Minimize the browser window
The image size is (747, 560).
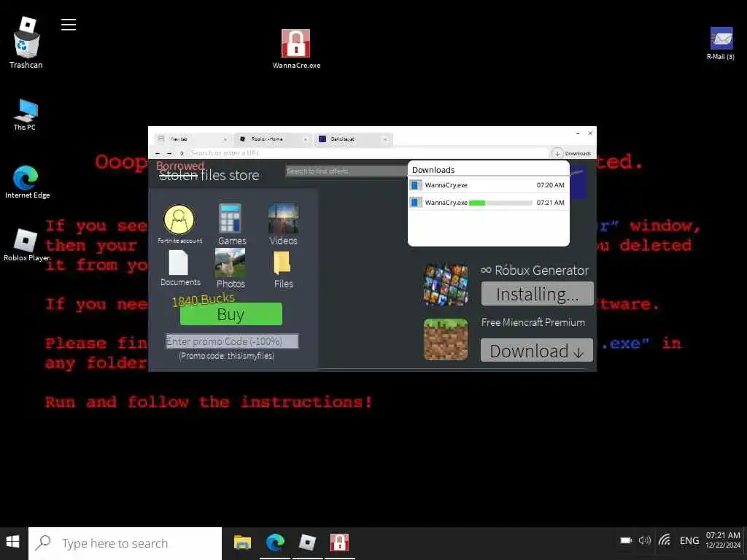click(578, 134)
